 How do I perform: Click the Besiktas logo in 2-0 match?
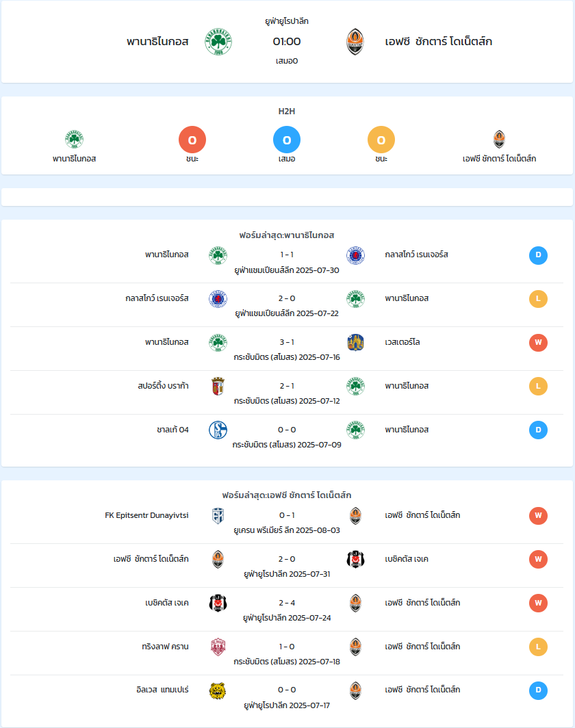coord(356,560)
